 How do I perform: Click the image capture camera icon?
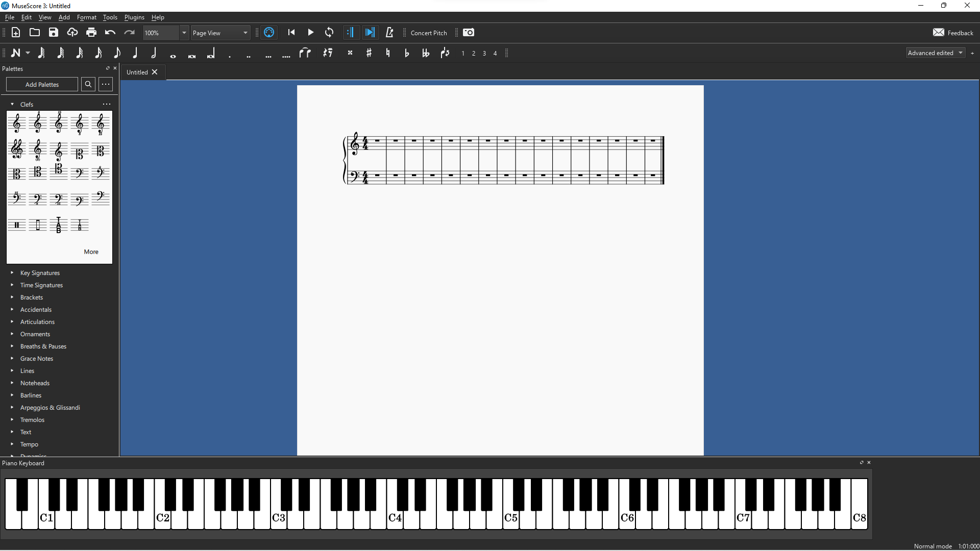[x=469, y=33]
